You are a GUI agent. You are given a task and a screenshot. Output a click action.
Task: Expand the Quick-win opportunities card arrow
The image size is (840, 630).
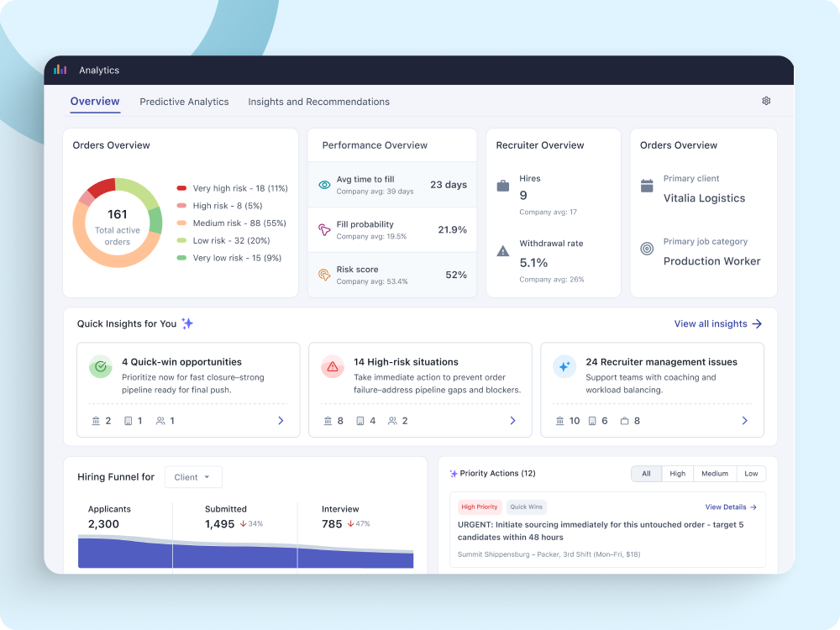click(x=281, y=421)
